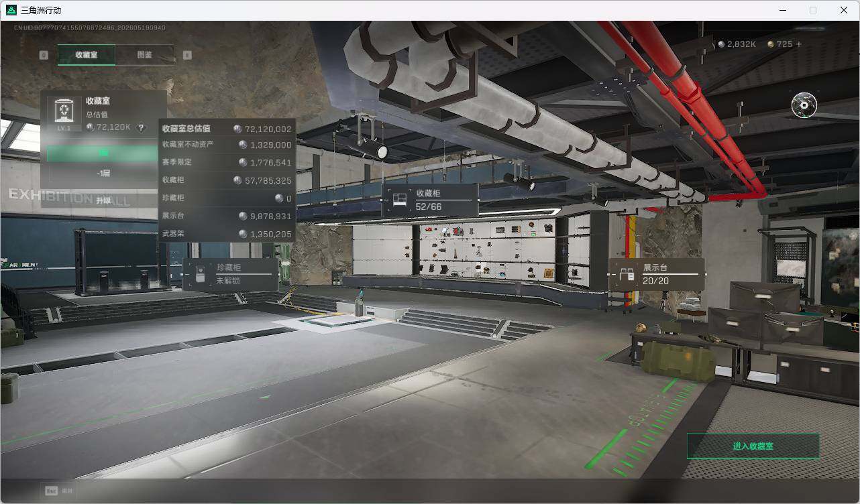
Task: Click the 展示台 display stand icon
Action: tap(627, 275)
